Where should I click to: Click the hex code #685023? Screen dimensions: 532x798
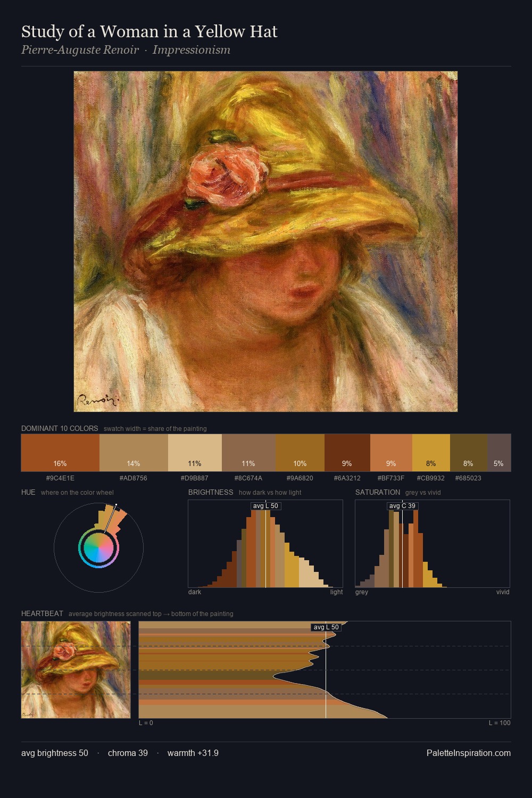point(469,478)
